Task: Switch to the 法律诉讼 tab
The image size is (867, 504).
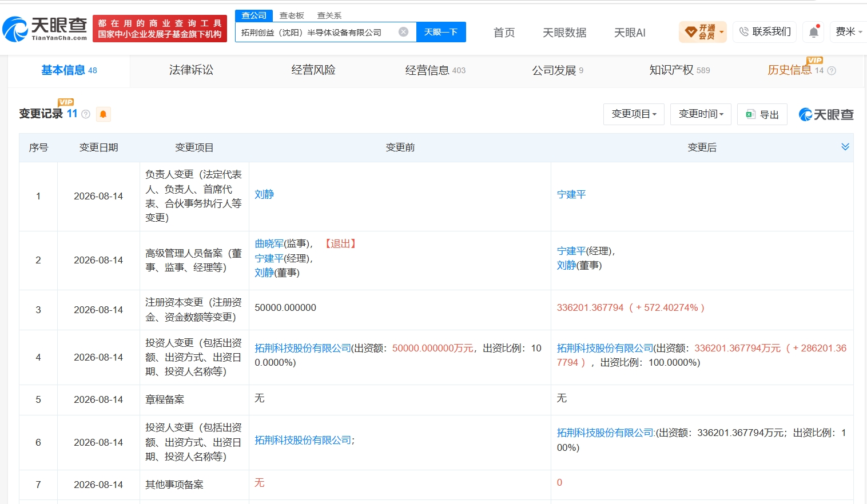Action: pos(191,70)
